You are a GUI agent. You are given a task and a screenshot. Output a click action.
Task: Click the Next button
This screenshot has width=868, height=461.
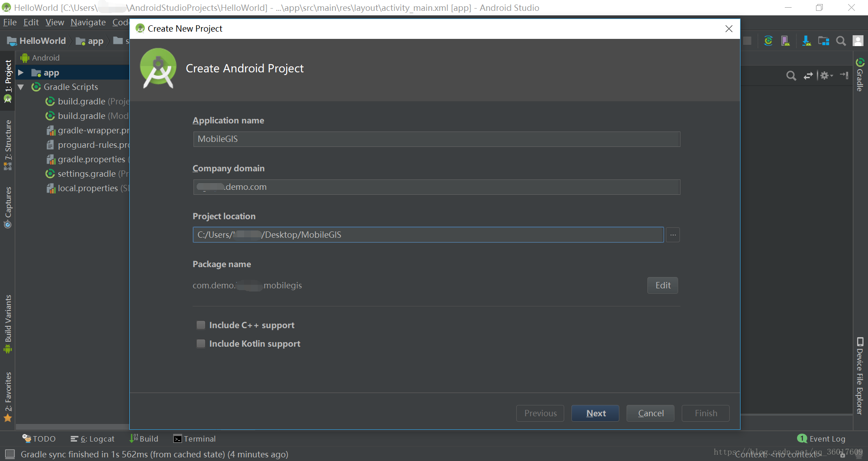pyautogui.click(x=595, y=413)
